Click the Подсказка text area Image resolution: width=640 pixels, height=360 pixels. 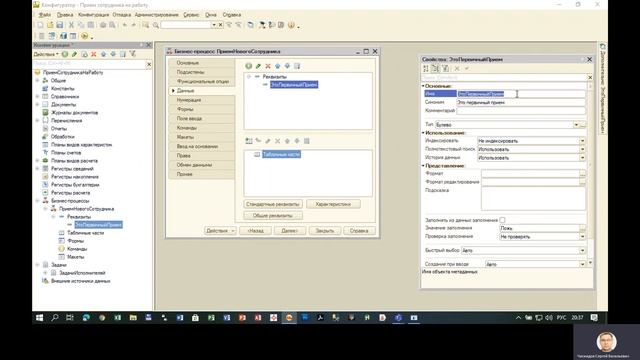pyautogui.click(x=533, y=200)
